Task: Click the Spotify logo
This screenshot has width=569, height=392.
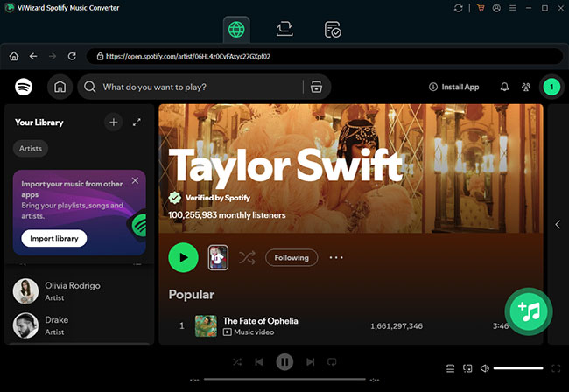Action: coord(24,87)
